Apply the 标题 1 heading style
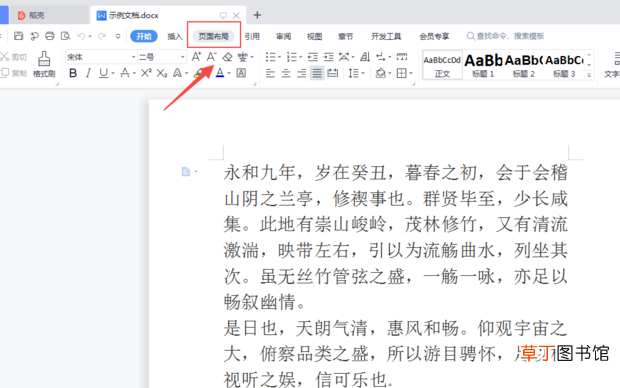Viewport: 620px width, 388px height. pyautogui.click(x=483, y=65)
